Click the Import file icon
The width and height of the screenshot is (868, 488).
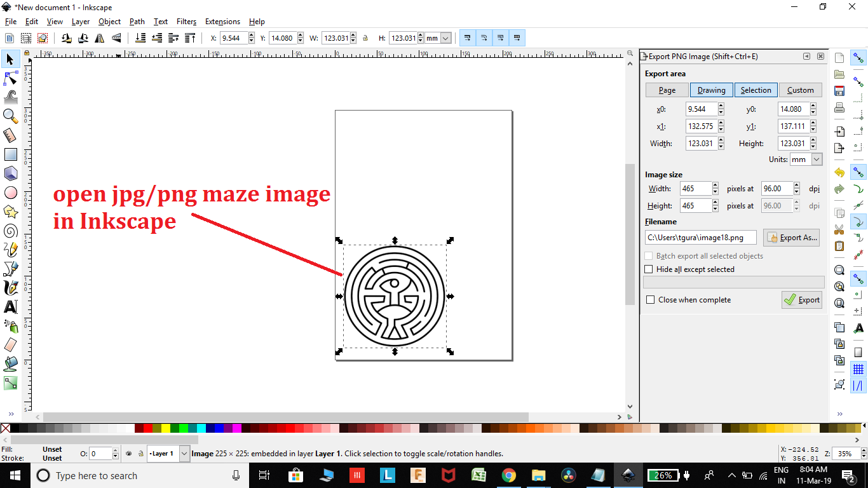click(839, 132)
